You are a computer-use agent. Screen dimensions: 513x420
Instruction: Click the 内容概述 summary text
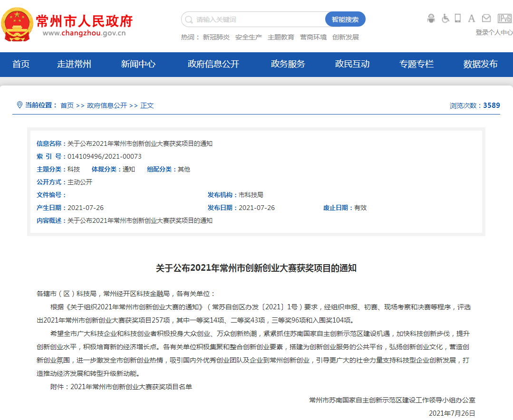tap(140, 220)
